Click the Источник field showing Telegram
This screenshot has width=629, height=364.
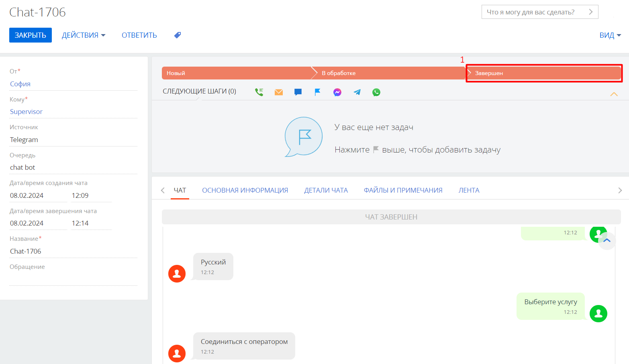pos(74,140)
